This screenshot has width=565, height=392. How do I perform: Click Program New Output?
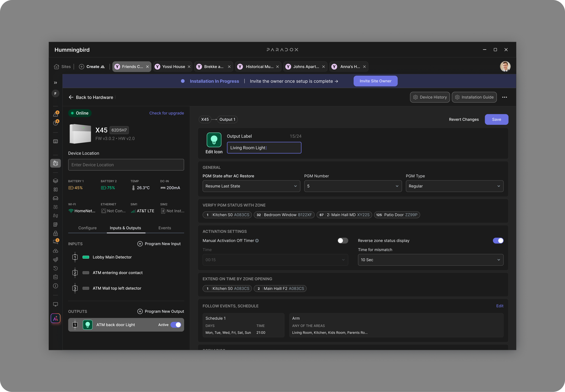coord(161,311)
